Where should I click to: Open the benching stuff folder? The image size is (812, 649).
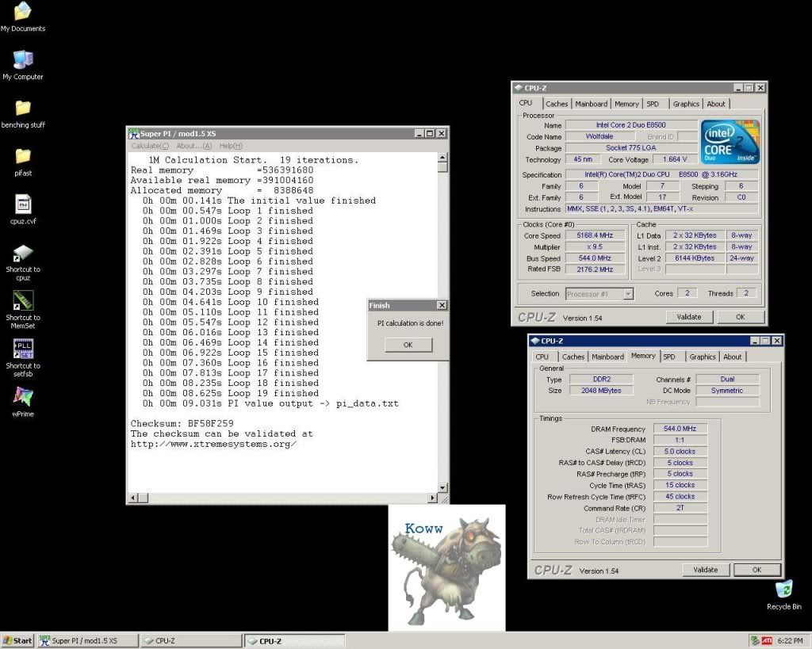coord(23,109)
